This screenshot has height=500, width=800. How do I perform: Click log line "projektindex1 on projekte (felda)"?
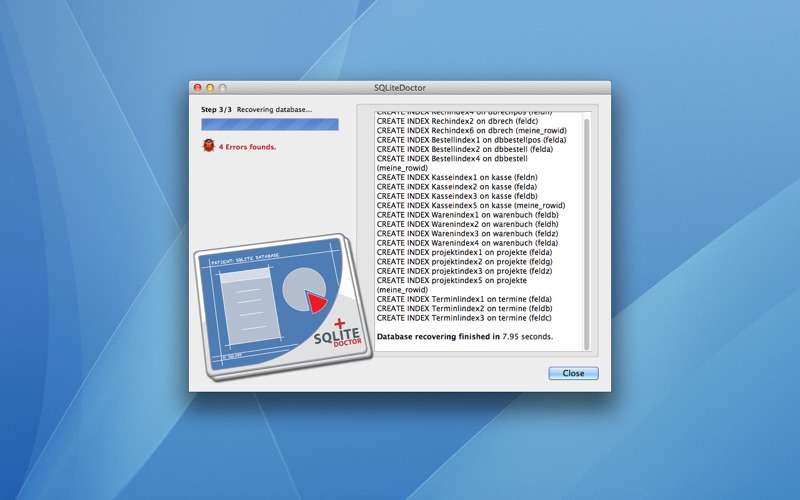point(464,252)
